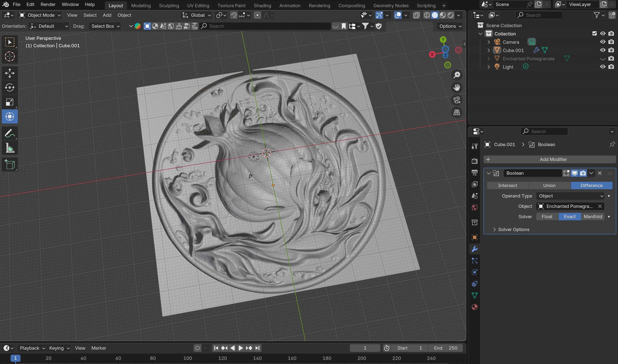Hide Cube.001 with its eye icon
The height and width of the screenshot is (364, 618).
602,50
